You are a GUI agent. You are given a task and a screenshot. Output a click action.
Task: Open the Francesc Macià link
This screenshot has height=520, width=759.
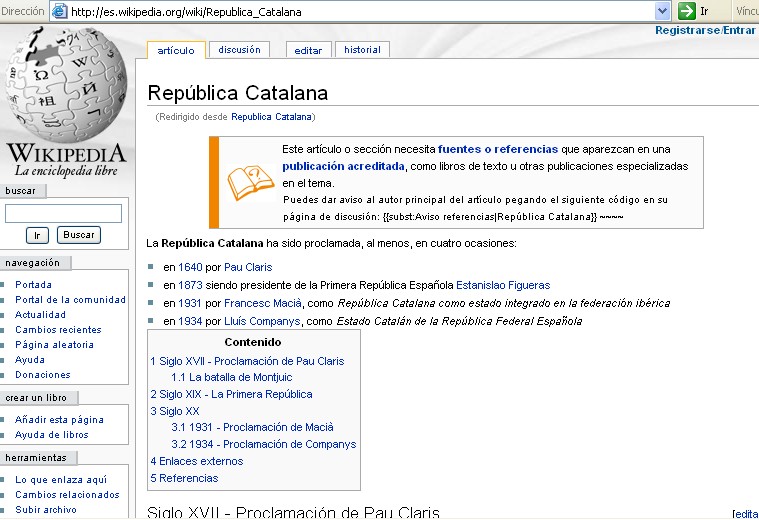[x=262, y=303]
